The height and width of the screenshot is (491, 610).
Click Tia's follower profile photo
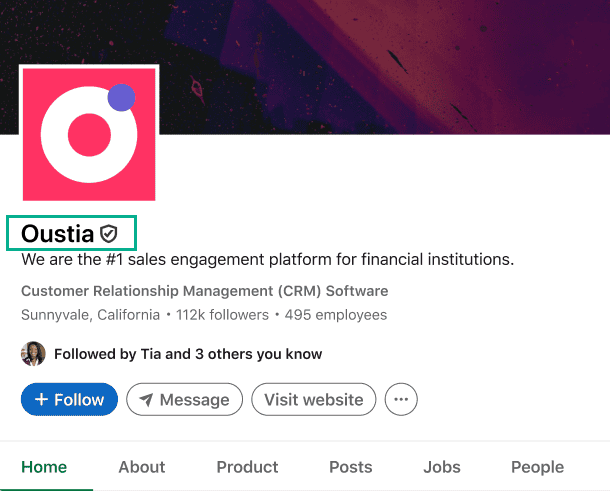pos(33,353)
